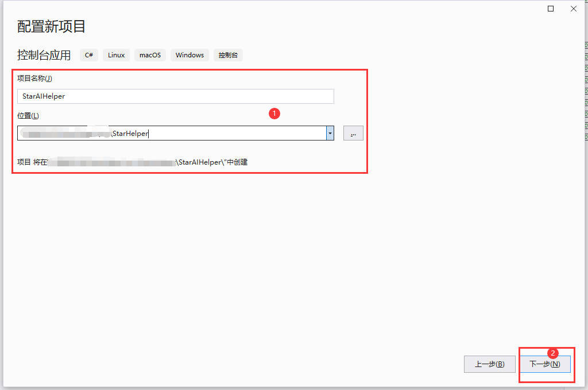The width and height of the screenshot is (588, 390).
Task: Click the 控制台 project type tag
Action: coord(228,55)
